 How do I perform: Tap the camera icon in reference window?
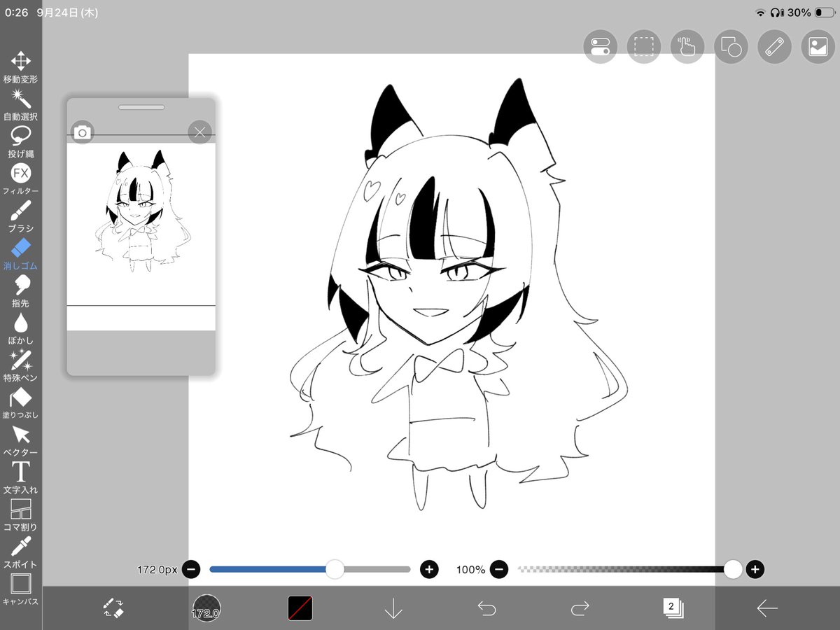coord(83,132)
